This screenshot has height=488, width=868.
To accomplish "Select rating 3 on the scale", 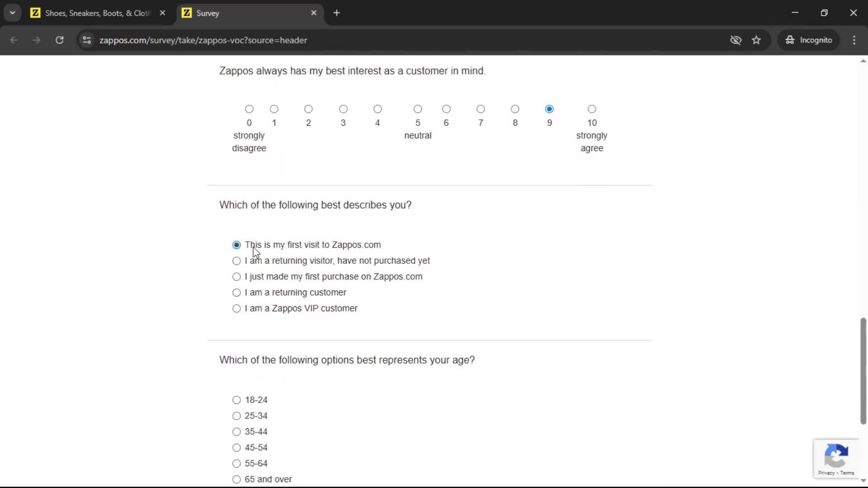I will point(343,109).
